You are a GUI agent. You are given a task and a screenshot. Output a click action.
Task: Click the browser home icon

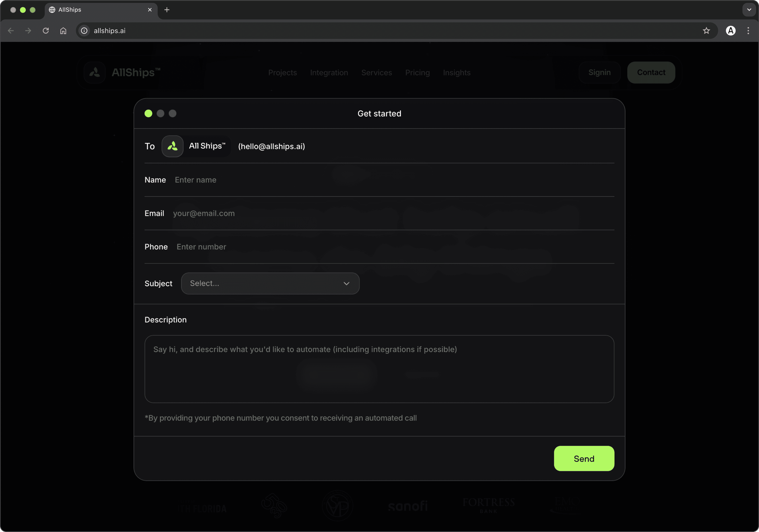63,31
